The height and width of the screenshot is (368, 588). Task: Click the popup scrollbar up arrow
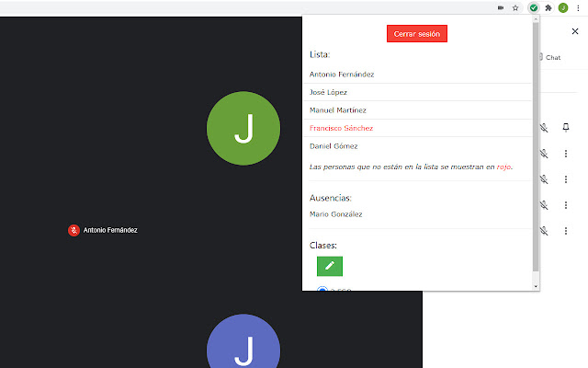click(x=536, y=18)
